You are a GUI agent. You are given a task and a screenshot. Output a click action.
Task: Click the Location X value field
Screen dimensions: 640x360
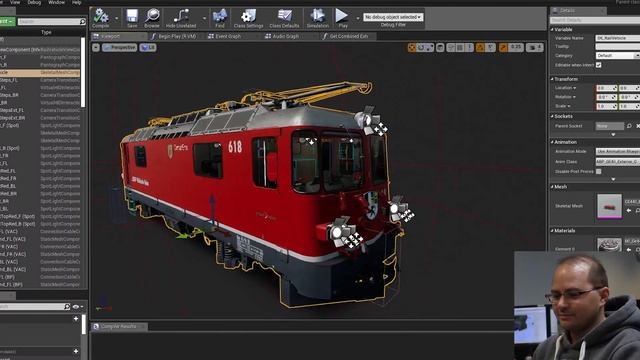click(606, 88)
